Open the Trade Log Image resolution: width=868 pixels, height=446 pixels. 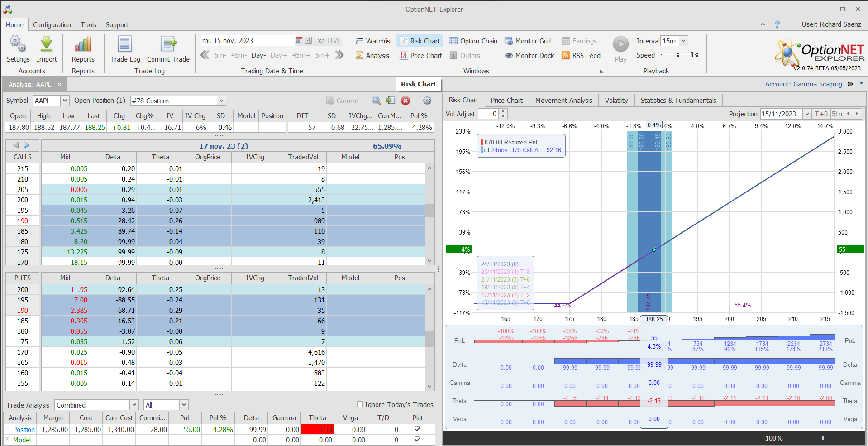point(125,49)
